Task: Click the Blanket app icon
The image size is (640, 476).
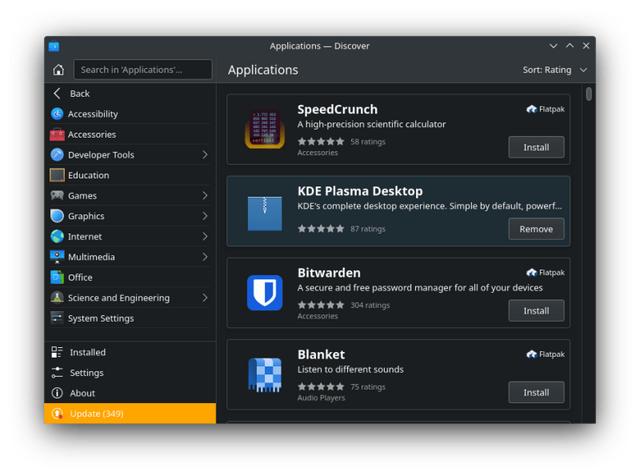Action: (265, 375)
